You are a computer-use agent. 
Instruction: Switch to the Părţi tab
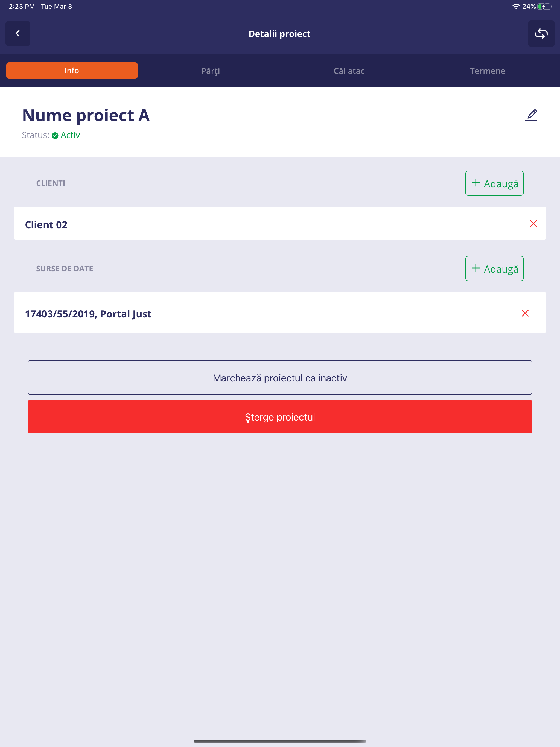pos(211,71)
